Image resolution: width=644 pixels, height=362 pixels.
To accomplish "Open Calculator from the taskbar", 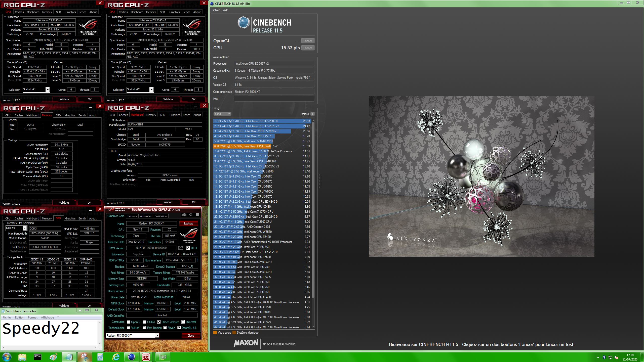I will point(100,357).
